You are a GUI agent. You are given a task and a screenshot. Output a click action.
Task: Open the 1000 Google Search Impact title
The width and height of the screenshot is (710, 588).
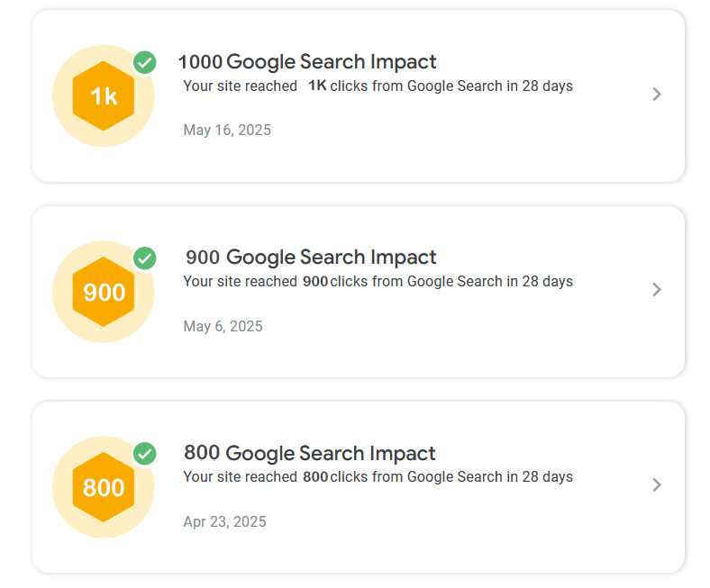pyautogui.click(x=307, y=62)
